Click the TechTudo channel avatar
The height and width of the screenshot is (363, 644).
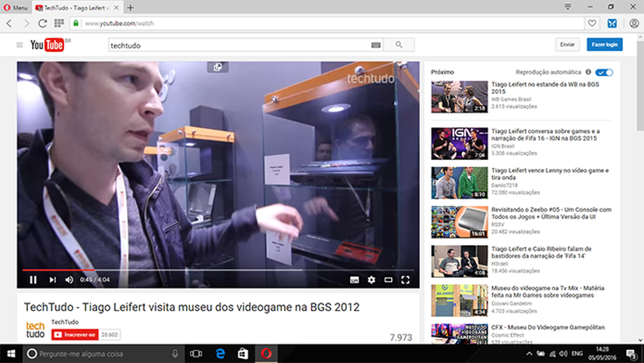click(x=35, y=329)
